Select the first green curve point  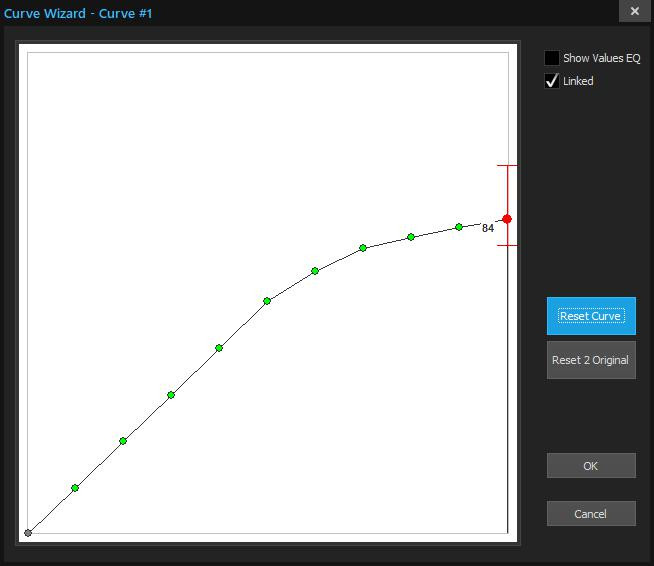click(75, 488)
